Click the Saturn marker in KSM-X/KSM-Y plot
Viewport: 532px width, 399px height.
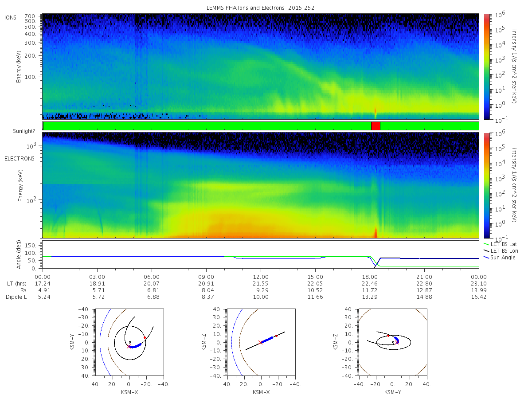[129, 342]
